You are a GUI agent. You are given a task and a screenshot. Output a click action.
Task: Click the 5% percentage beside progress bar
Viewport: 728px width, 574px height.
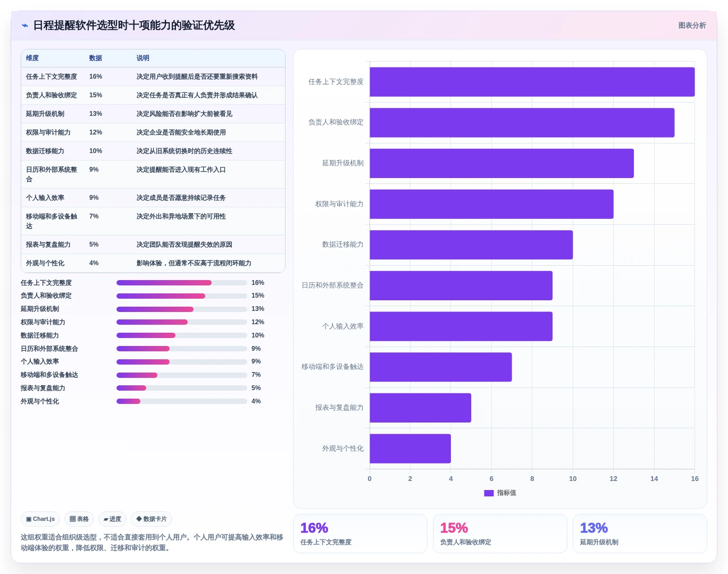(256, 388)
